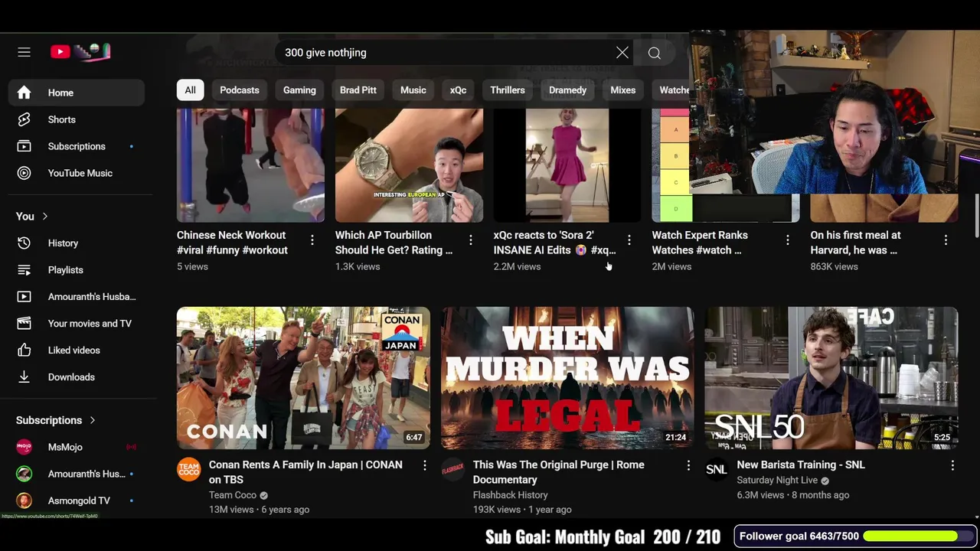The height and width of the screenshot is (551, 980).
Task: Open History in sidebar
Action: pos(77,243)
